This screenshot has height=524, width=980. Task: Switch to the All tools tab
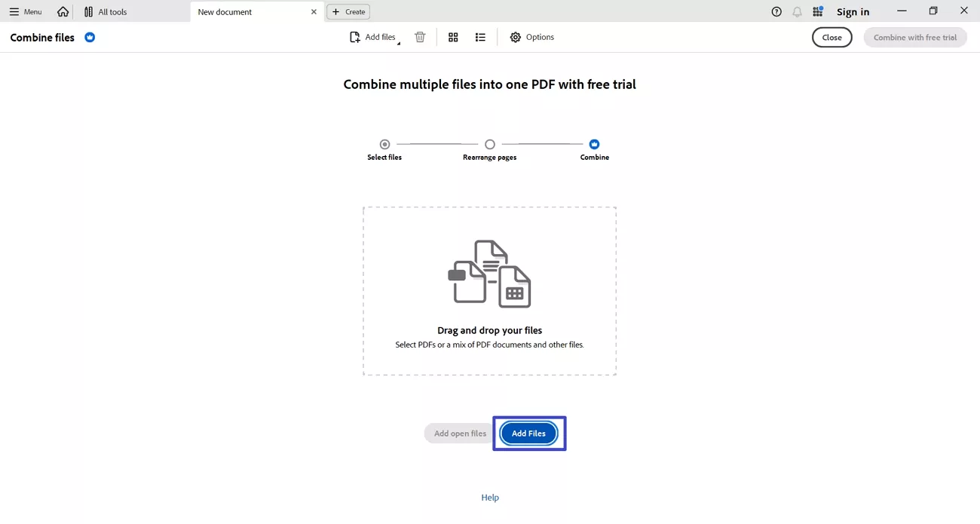click(106, 11)
